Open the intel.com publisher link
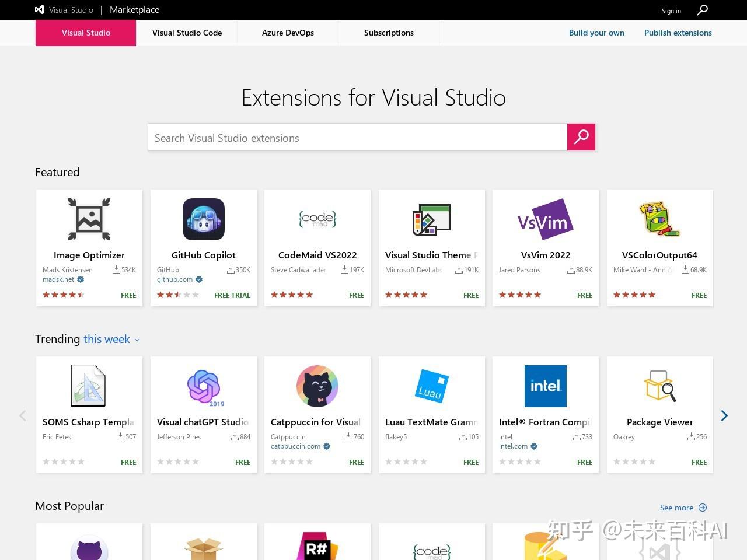Image resolution: width=747 pixels, height=560 pixels. pos(513,446)
